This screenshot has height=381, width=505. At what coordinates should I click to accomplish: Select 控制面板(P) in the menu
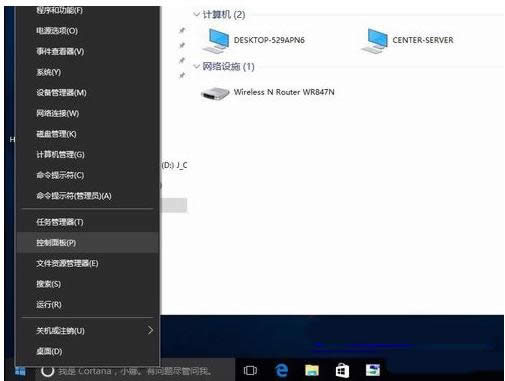click(x=87, y=243)
